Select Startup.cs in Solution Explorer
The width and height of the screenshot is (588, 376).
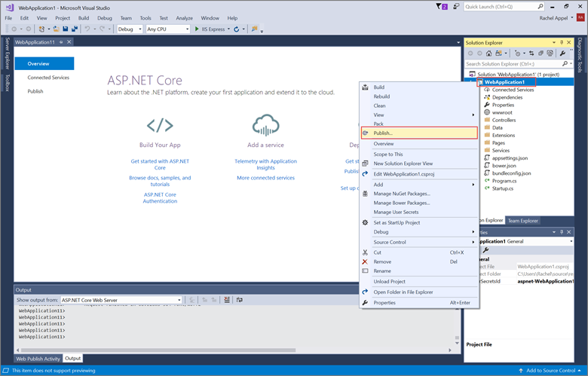pos(503,188)
